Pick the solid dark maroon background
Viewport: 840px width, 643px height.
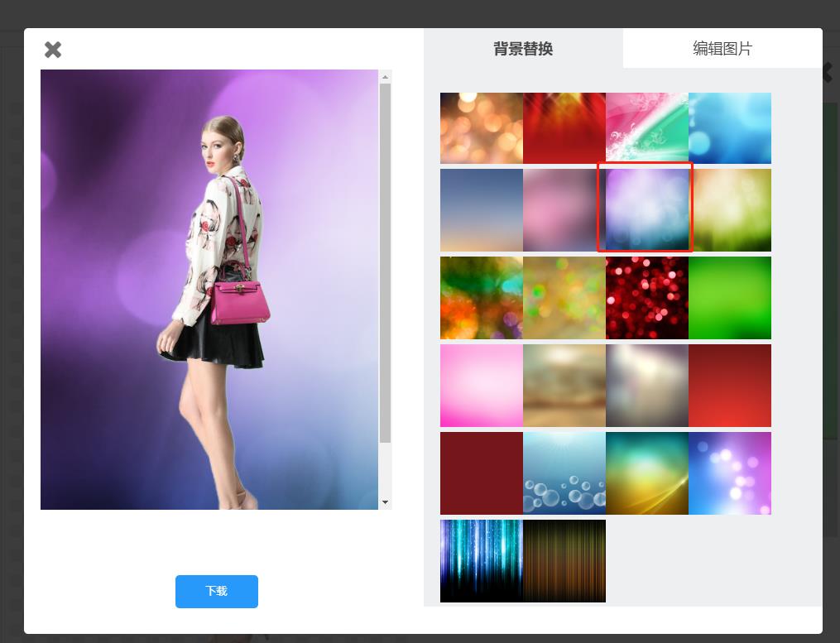tap(482, 473)
